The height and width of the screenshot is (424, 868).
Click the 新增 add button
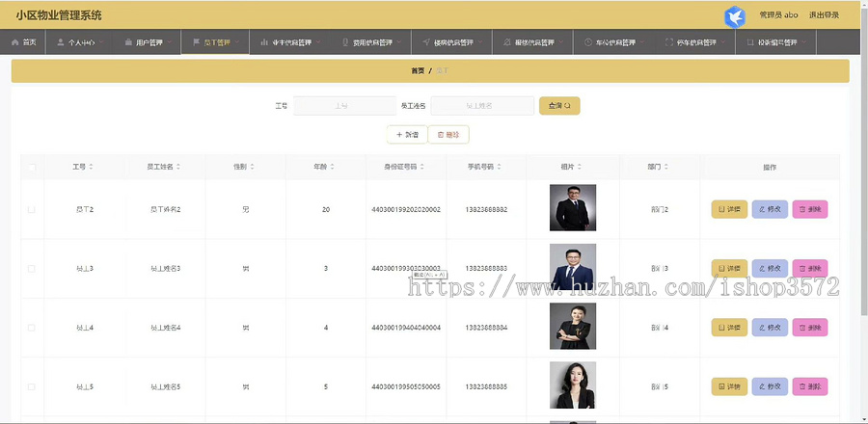click(407, 134)
